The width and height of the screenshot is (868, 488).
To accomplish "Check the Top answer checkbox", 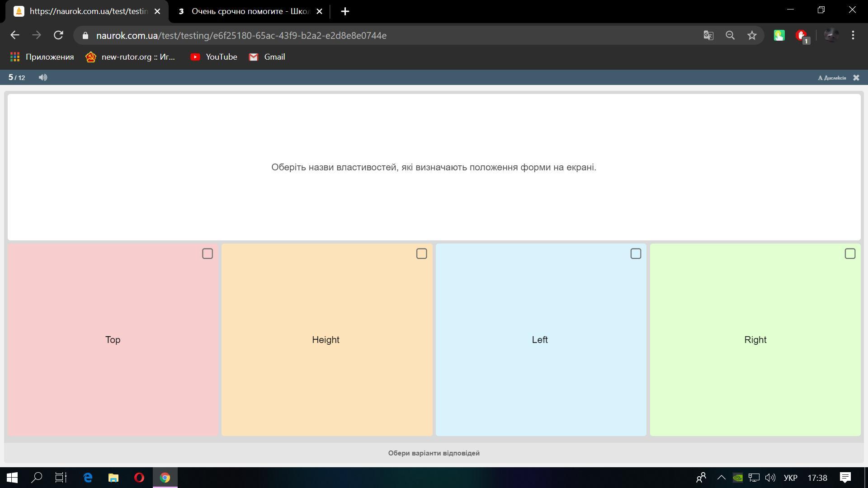I will (207, 254).
